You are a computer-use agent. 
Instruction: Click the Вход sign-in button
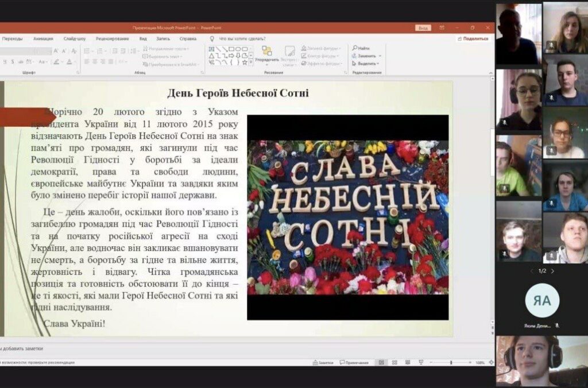click(423, 28)
